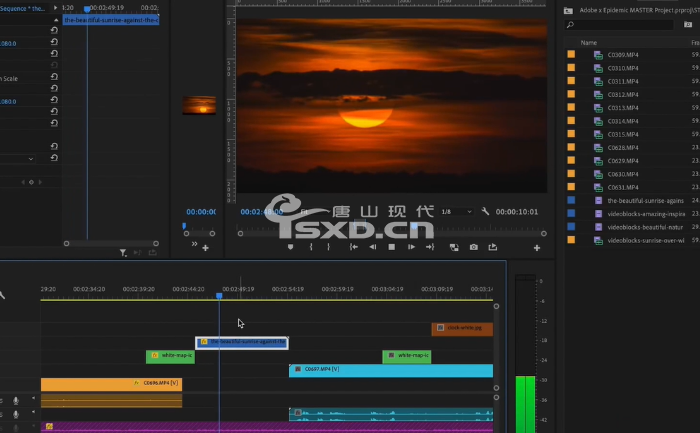Select the C0631.MP4 project item
The height and width of the screenshot is (433, 700).
(x=623, y=187)
